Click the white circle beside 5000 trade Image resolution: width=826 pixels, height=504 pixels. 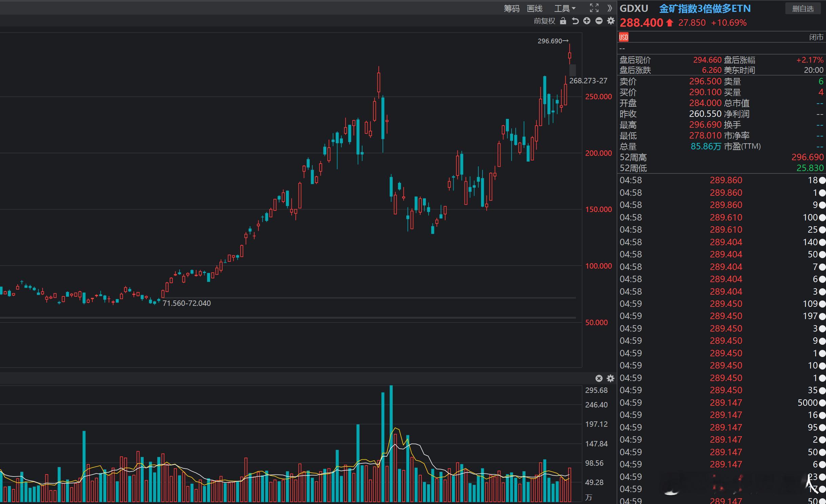(x=822, y=403)
